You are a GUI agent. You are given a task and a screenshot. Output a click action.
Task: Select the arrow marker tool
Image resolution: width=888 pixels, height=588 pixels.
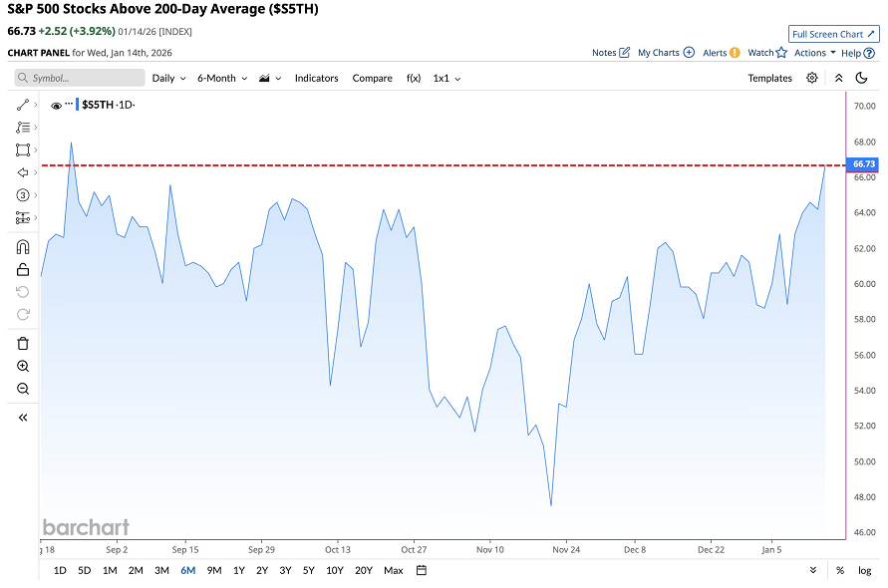pos(23,172)
